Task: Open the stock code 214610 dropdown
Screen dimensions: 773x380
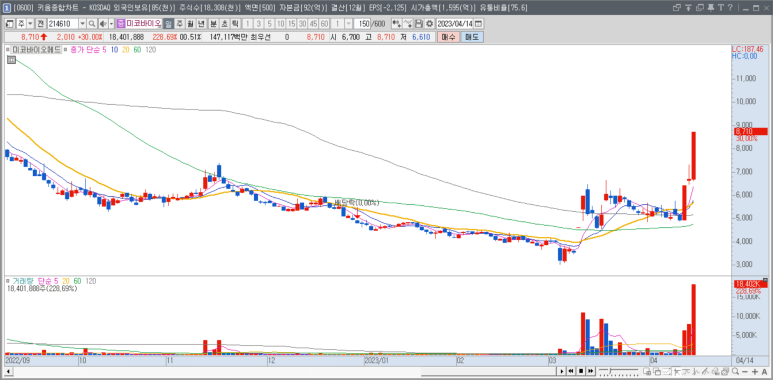Action: tap(82, 24)
